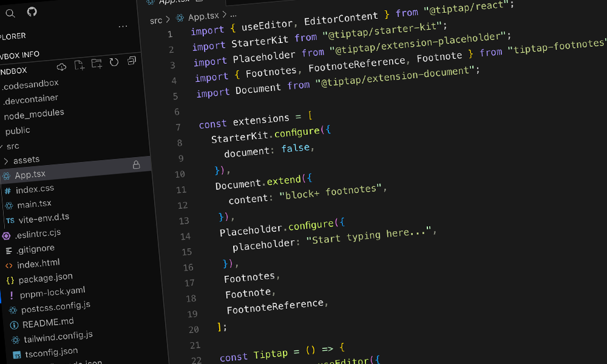Expand the node_modules folder
This screenshot has width=607, height=364.
tap(33, 114)
